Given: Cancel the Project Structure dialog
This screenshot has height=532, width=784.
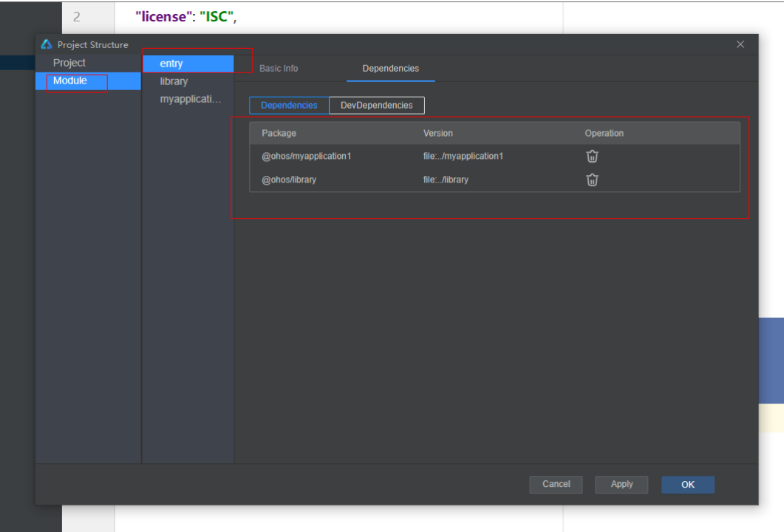Looking at the screenshot, I should 556,484.
